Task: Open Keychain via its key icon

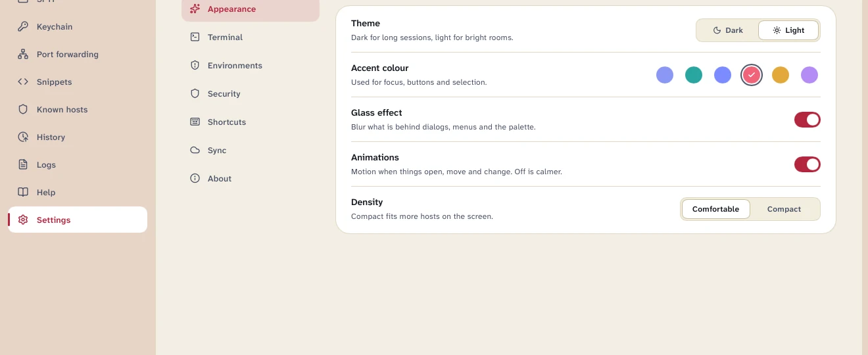Action: point(23,27)
